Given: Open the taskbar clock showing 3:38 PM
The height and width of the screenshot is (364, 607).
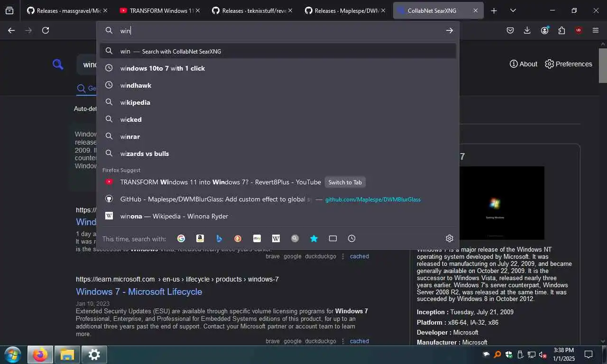Looking at the screenshot, I should point(563,355).
